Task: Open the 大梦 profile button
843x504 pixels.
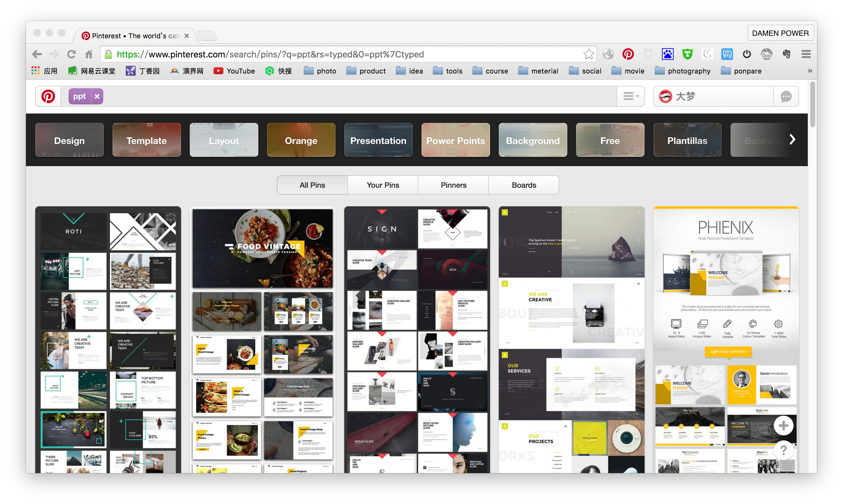Action: (x=713, y=96)
